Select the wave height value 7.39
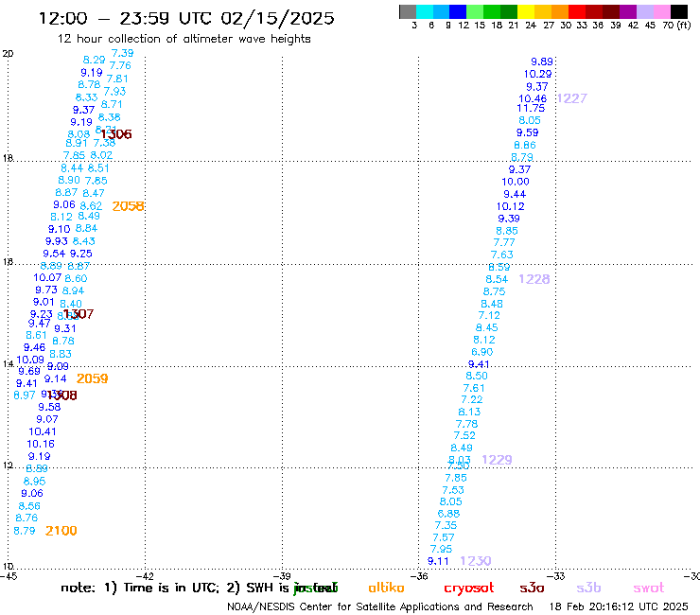Image resolution: width=700 pixels, height=615 pixels. pyautogui.click(x=122, y=53)
